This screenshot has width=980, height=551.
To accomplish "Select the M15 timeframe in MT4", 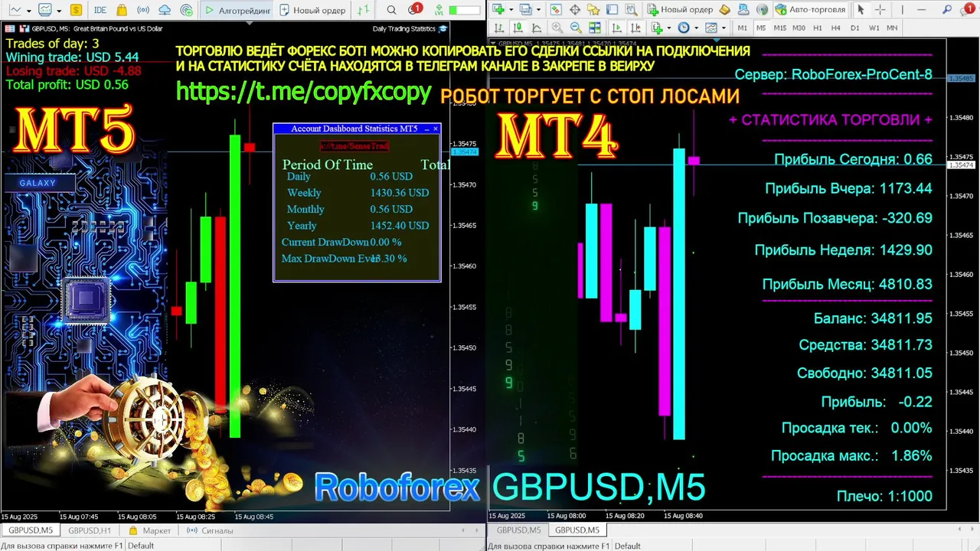I will coord(779,28).
